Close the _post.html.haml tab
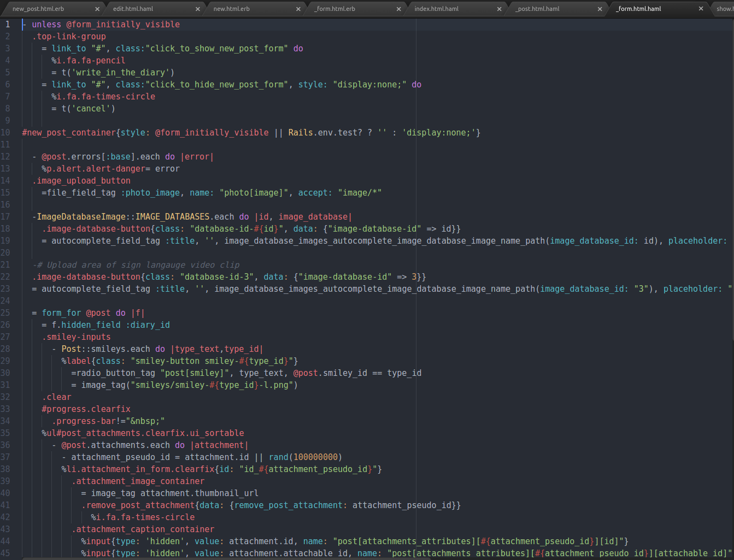 (x=600, y=9)
